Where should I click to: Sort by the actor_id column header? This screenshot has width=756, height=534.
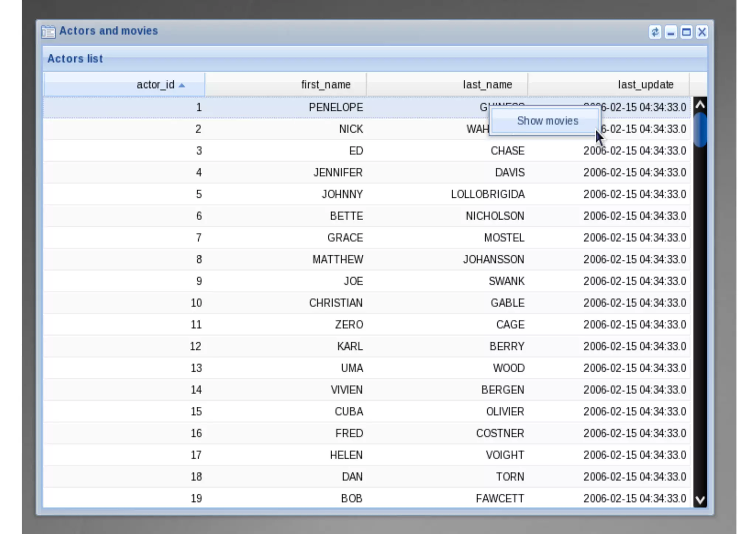coord(155,85)
